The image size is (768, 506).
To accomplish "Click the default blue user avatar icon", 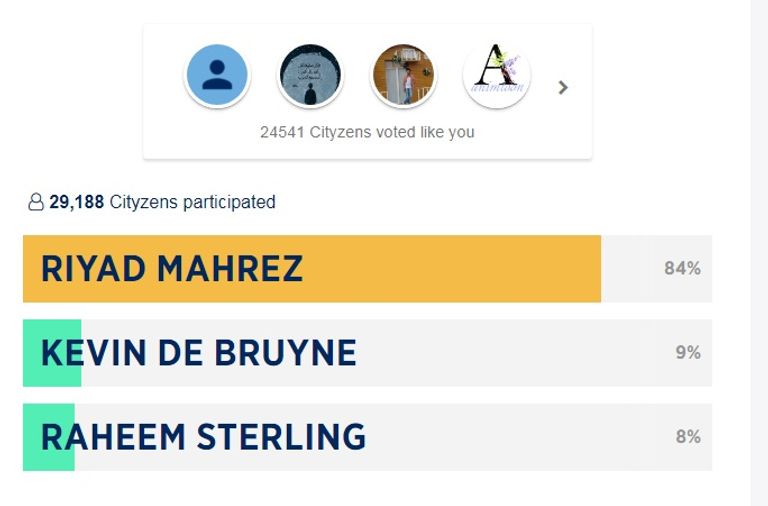I will tap(217, 76).
